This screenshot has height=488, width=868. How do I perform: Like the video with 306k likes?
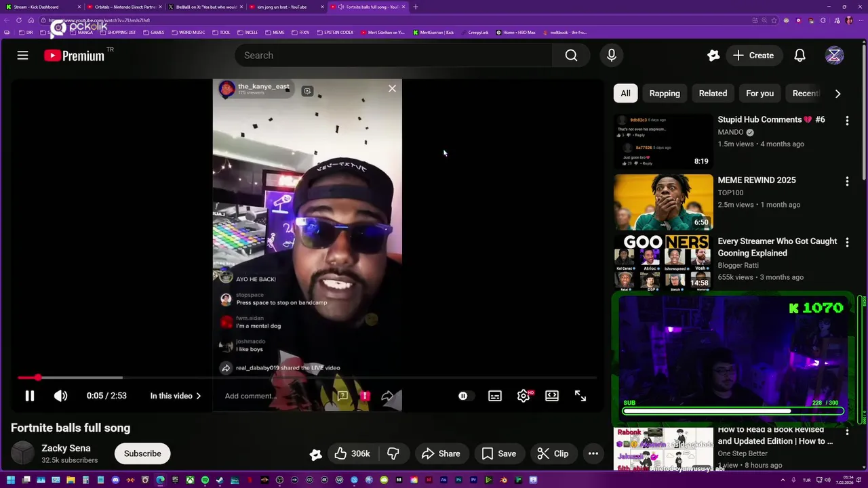352,453
